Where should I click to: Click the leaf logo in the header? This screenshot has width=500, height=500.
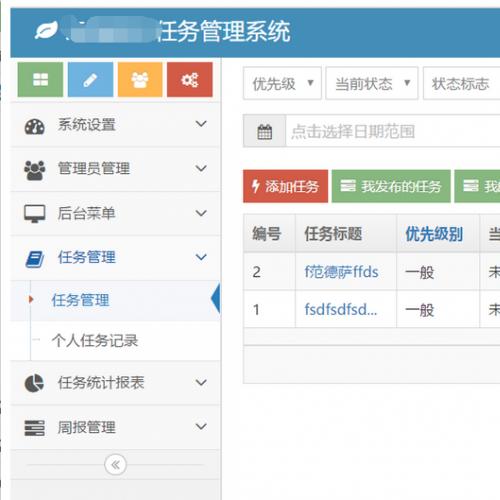(x=46, y=30)
